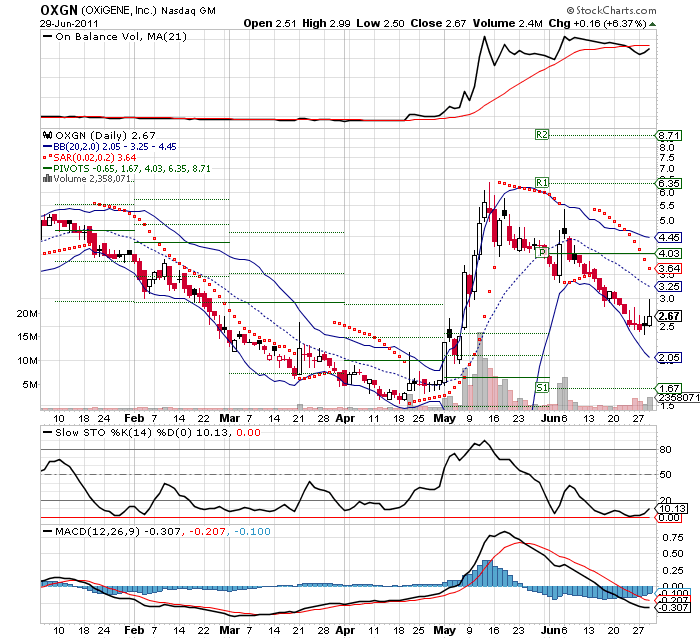Click the 20M volume axis label
700x639 pixels.
coord(27,313)
